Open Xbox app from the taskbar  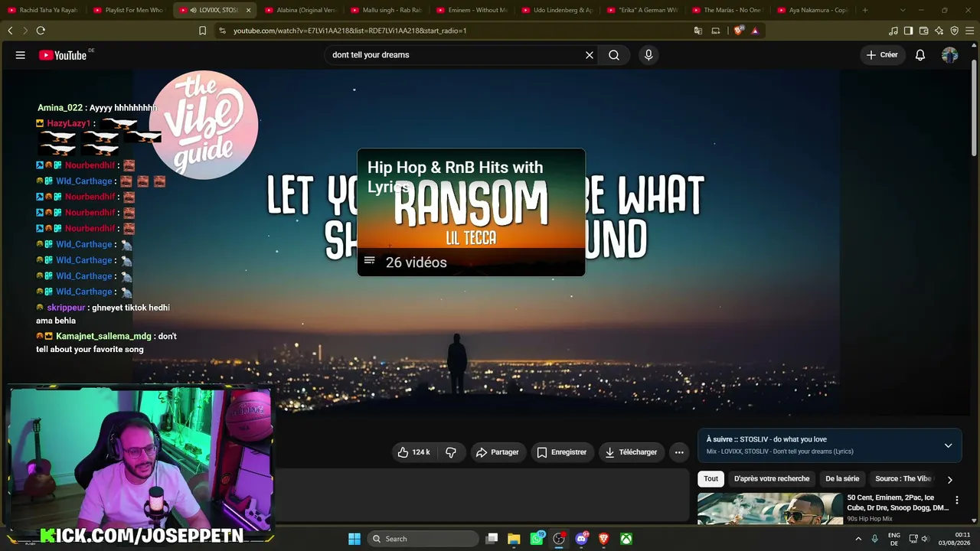[x=626, y=539]
